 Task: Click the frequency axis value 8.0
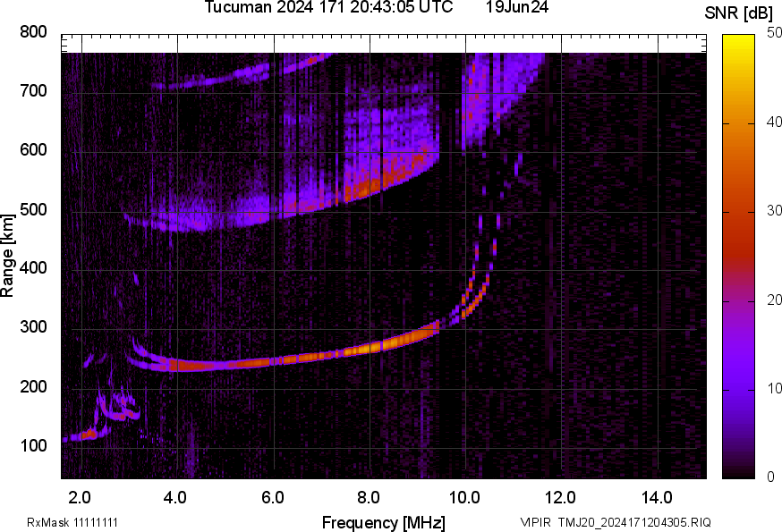[x=368, y=497]
